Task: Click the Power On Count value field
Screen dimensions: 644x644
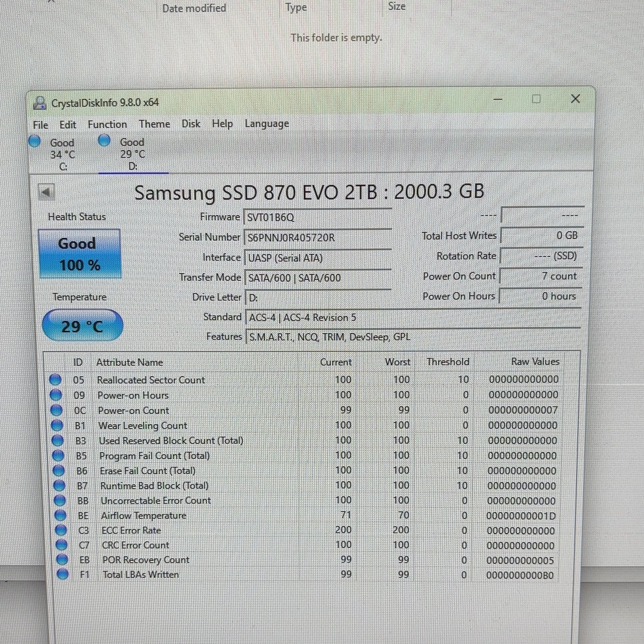Action: point(541,276)
